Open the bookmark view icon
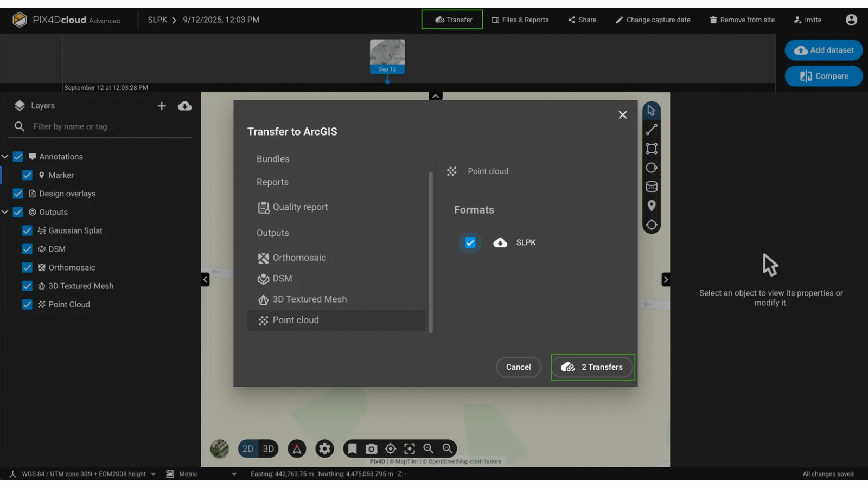The image size is (868, 488). point(352,448)
